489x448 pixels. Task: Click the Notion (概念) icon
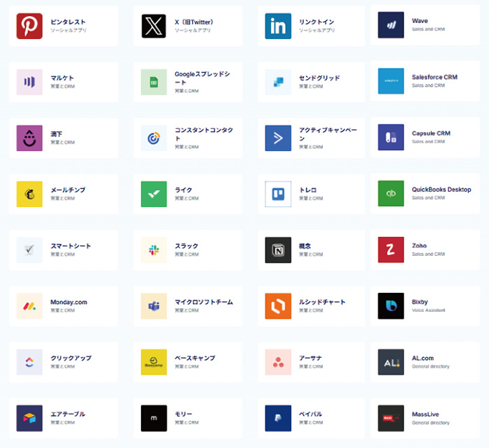tap(278, 250)
